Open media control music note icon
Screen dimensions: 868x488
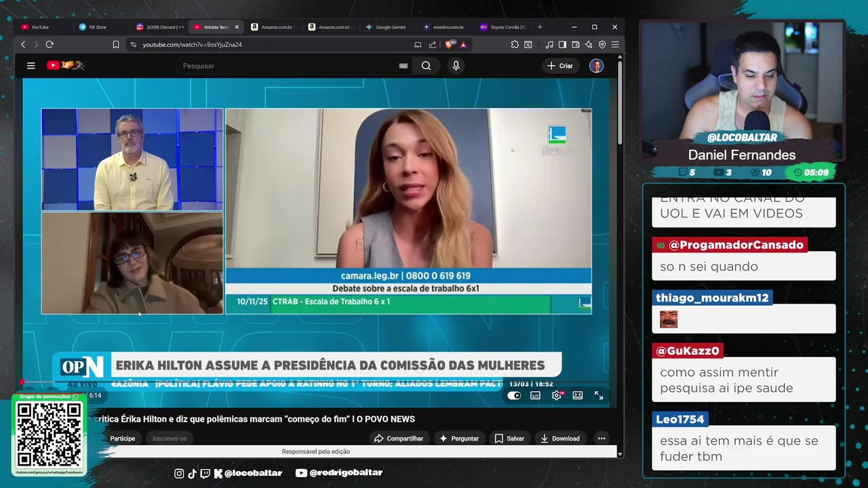[x=549, y=45]
